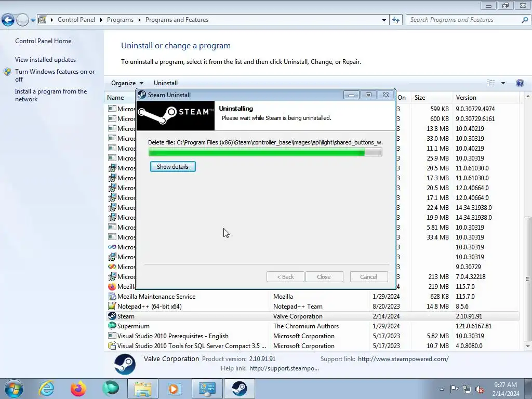This screenshot has width=532, height=399.
Task: Click the Supermium icon in list
Action: (112, 326)
